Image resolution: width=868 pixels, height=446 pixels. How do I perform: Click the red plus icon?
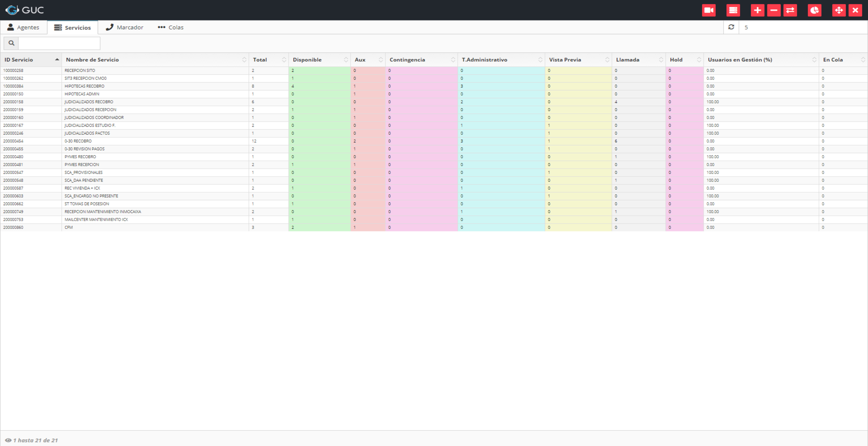coord(757,10)
